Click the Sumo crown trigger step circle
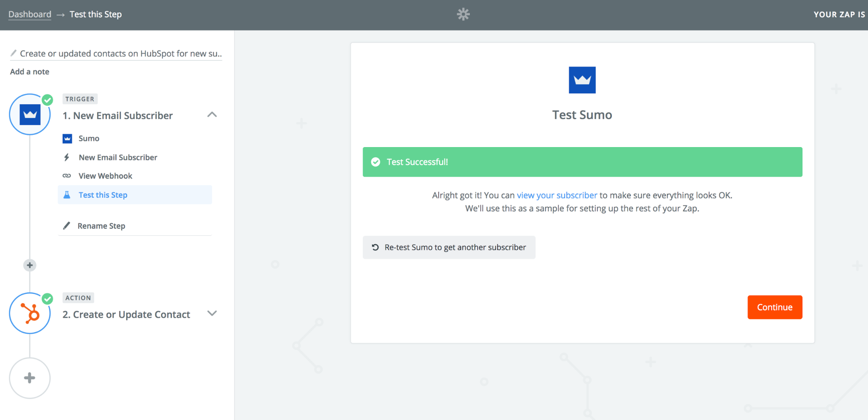Viewport: 868px width, 420px height. coord(30,115)
